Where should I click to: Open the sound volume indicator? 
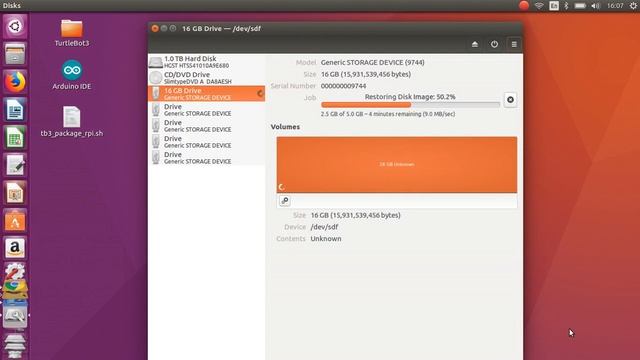coord(596,6)
